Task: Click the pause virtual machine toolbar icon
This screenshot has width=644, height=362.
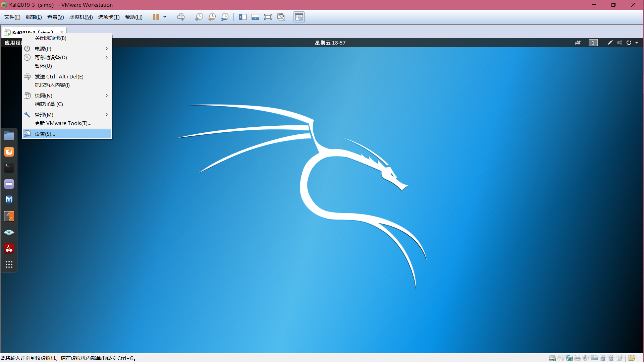Action: tap(156, 17)
